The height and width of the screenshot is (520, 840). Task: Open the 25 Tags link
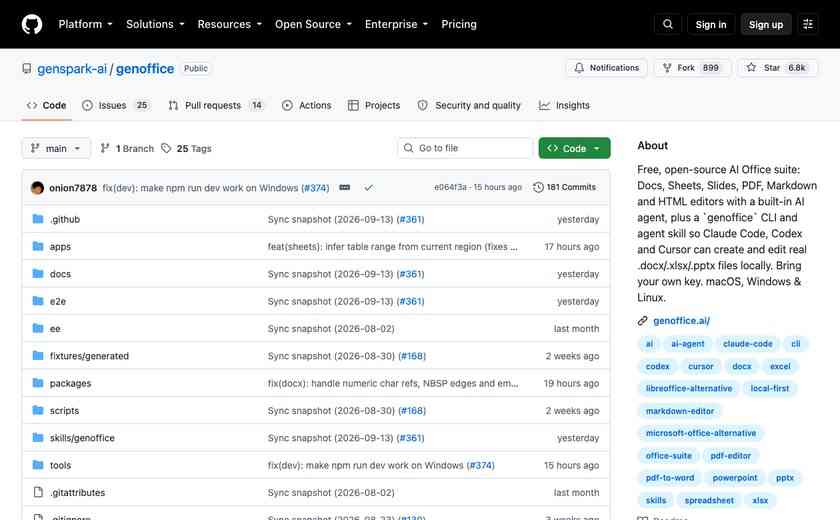click(x=186, y=148)
